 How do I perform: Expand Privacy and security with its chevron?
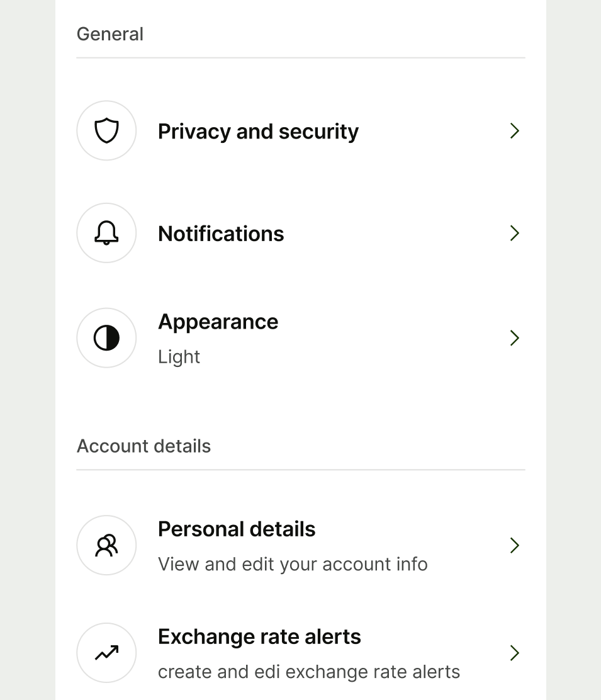pyautogui.click(x=514, y=131)
